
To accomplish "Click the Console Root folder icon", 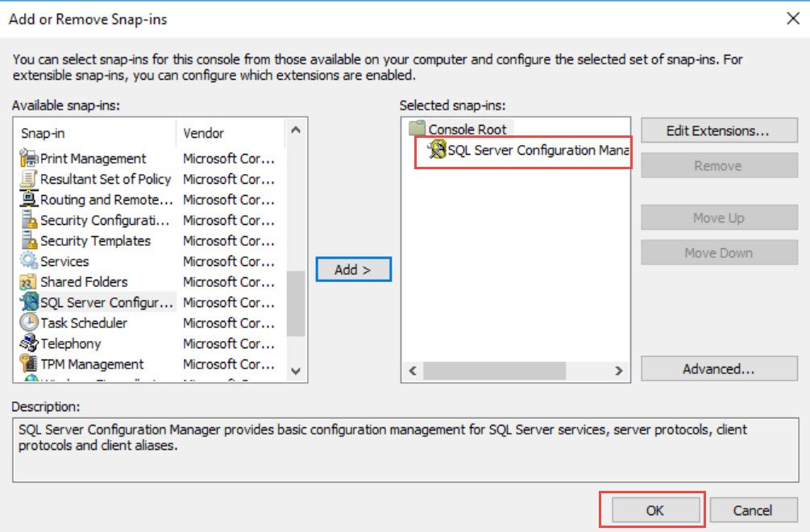I will click(417, 128).
